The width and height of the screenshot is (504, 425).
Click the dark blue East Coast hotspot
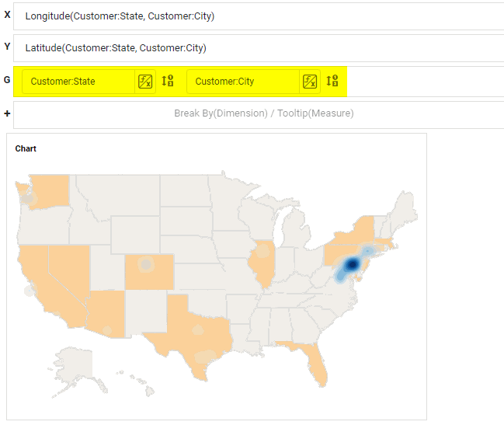coord(352,266)
